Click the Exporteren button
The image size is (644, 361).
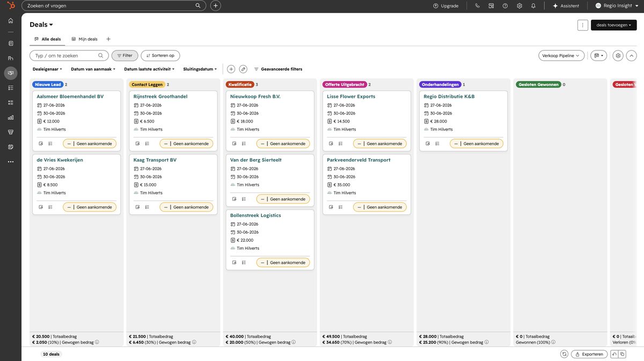click(589, 354)
